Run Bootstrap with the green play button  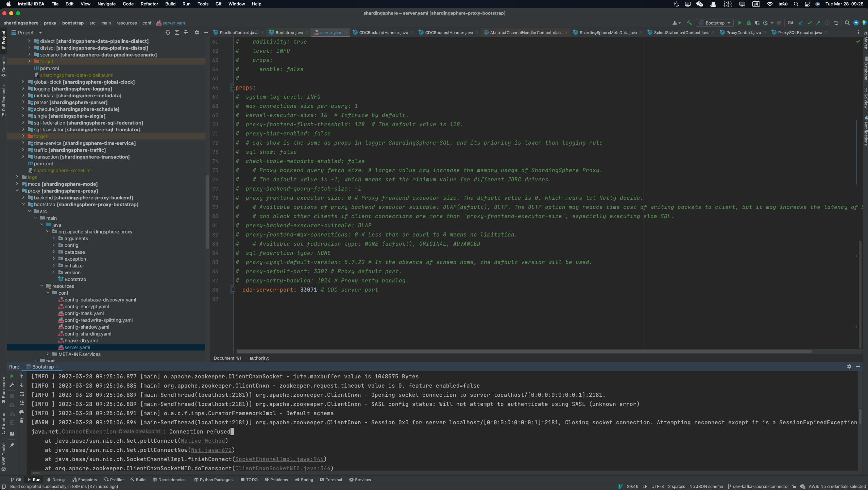[x=739, y=23]
